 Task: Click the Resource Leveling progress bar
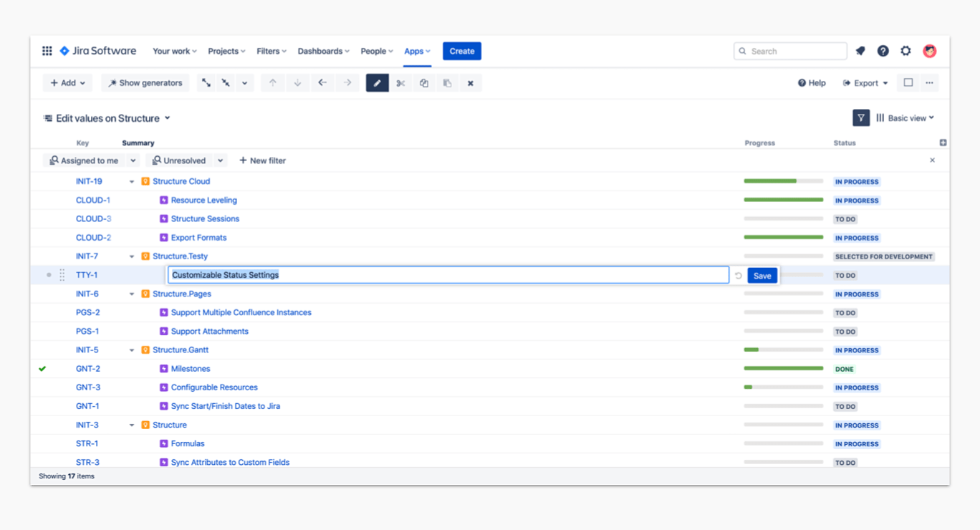tap(783, 200)
